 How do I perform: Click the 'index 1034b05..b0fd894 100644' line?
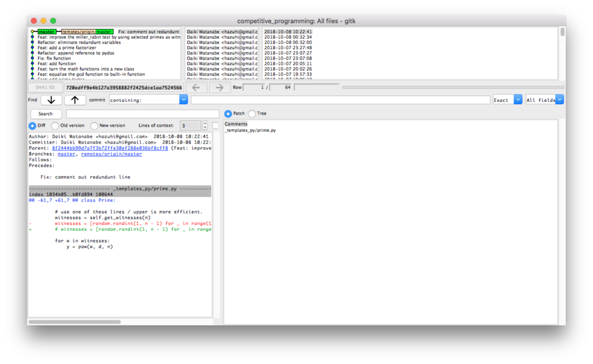[x=71, y=194]
